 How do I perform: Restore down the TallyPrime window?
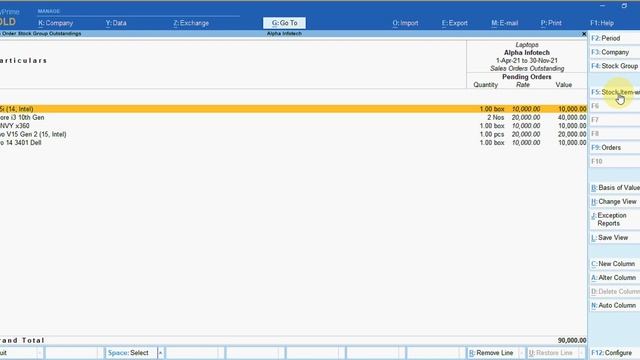coord(624,6)
